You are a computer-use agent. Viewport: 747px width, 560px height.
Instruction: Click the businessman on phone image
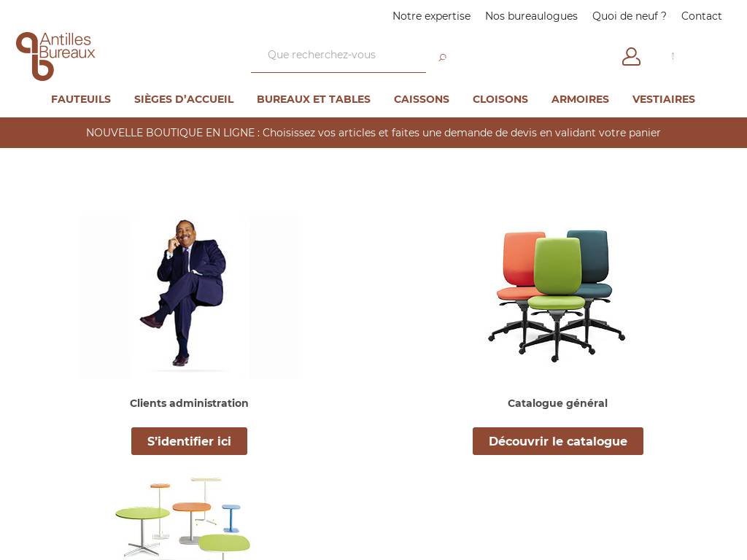(190, 296)
